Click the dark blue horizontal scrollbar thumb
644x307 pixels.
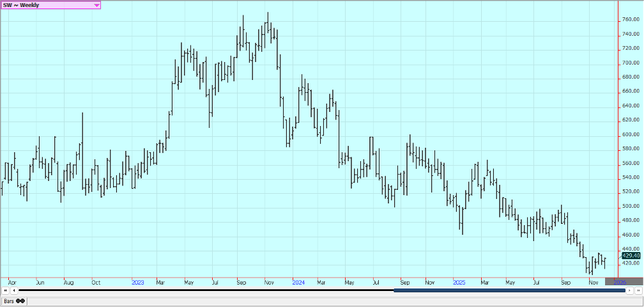tap(509, 290)
